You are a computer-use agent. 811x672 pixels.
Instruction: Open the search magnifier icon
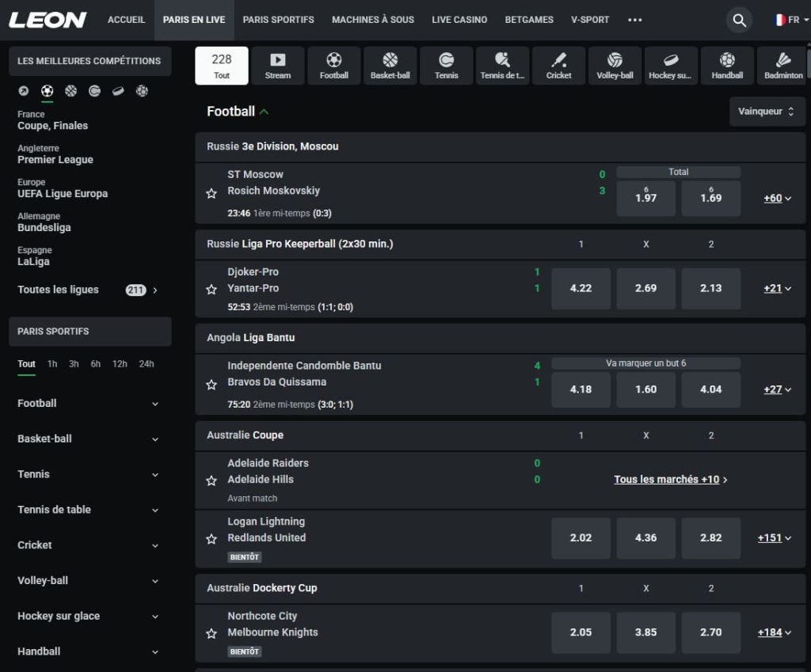tap(739, 20)
